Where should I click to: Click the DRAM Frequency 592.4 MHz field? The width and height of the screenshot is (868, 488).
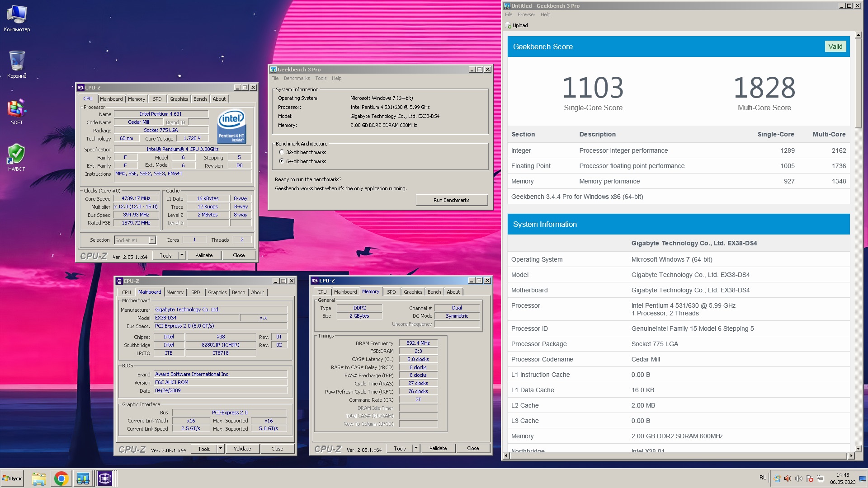click(x=418, y=343)
